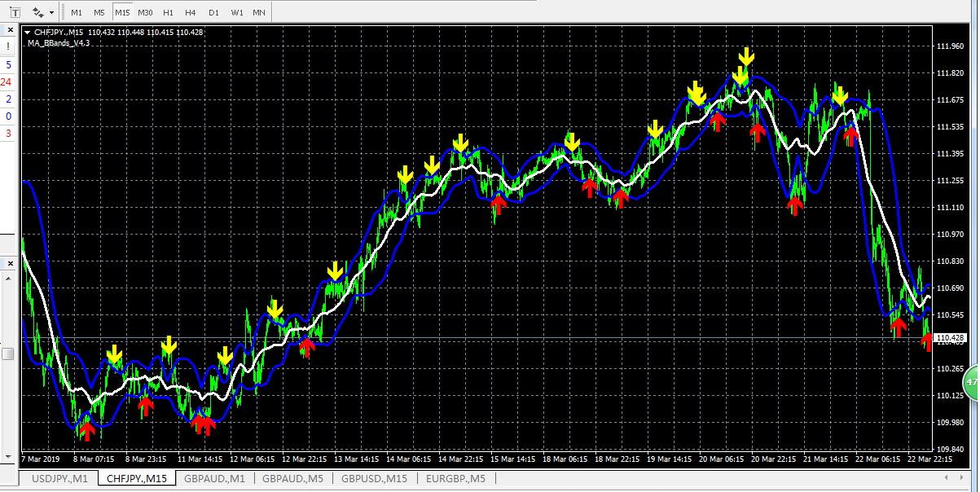
Task: Click the exclamation mark header cell
Action: [8, 46]
